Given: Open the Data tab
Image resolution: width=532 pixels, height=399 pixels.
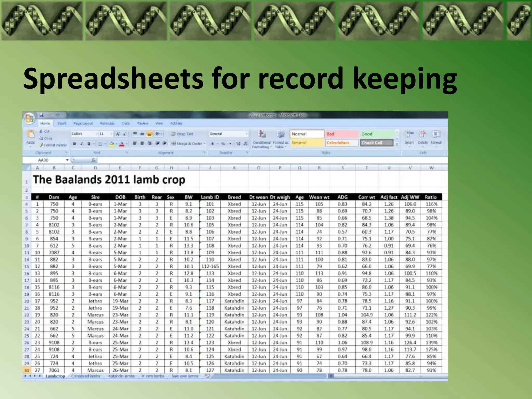Looking at the screenshot, I should (x=126, y=123).
